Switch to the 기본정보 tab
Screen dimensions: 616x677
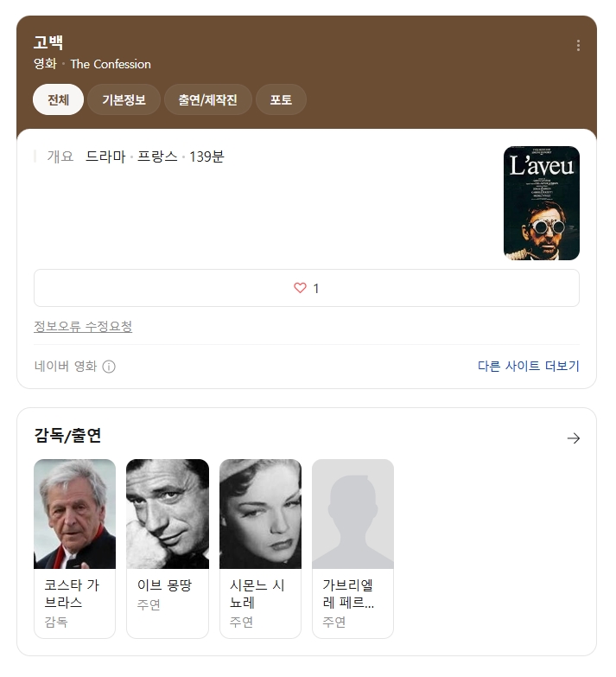coord(124,99)
